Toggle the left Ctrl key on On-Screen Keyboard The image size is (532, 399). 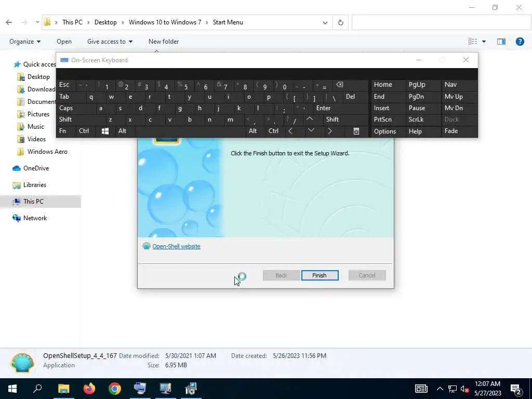(x=86, y=131)
